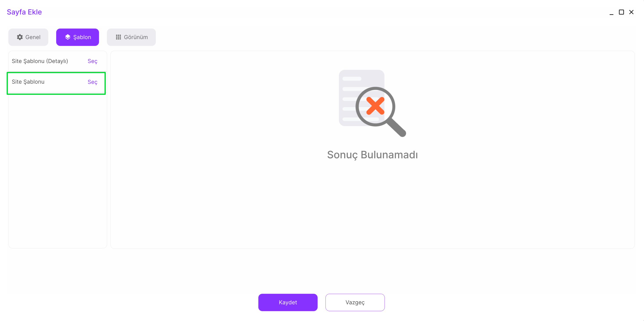
Task: Highlight the Site Şablonu list item
Action: point(28,82)
